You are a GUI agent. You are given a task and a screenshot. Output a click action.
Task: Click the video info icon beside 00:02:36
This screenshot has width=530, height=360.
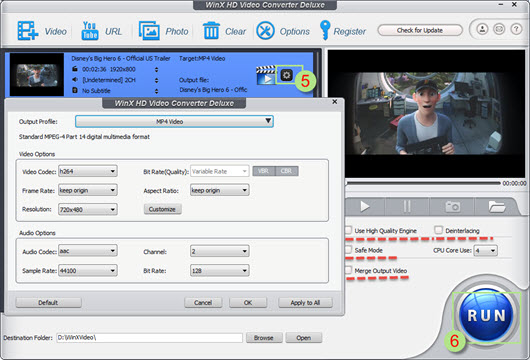point(75,69)
